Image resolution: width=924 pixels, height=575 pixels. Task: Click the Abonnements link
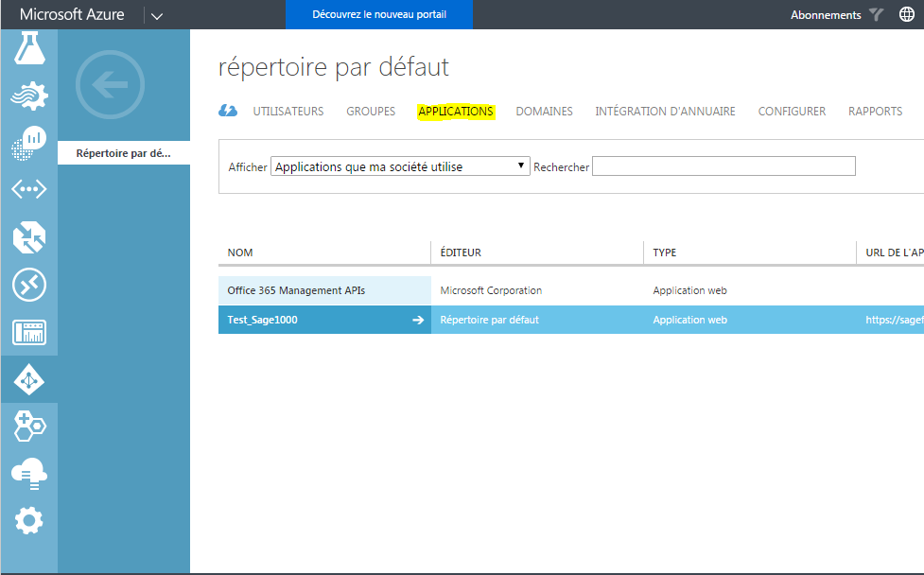coord(826,15)
